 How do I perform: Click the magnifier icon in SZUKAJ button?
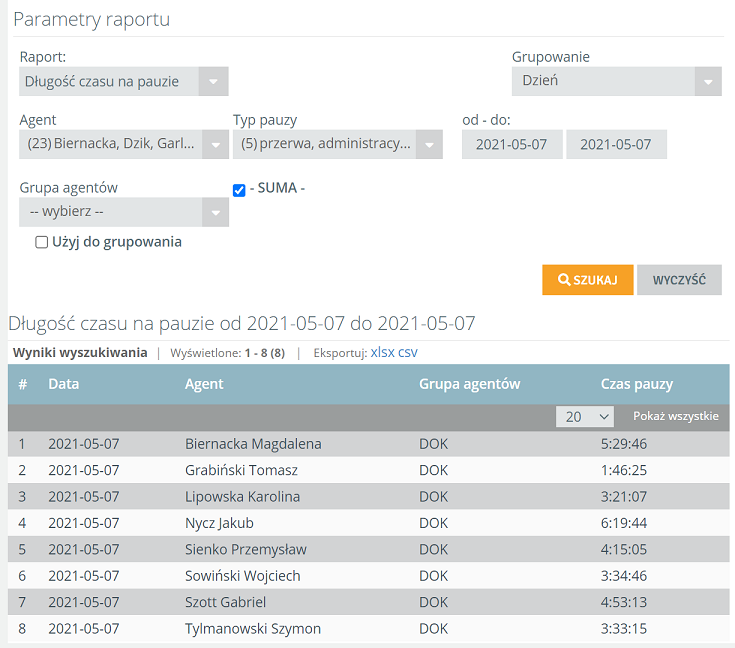point(564,279)
